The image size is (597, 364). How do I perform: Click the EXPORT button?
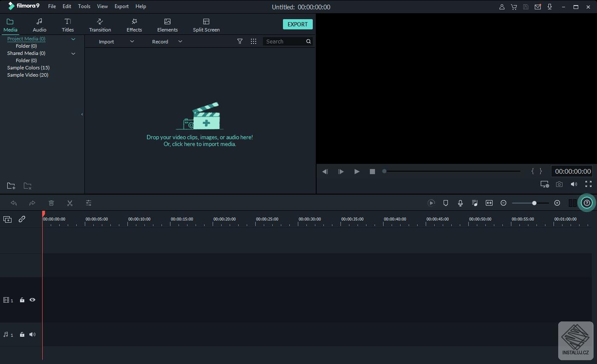point(297,24)
